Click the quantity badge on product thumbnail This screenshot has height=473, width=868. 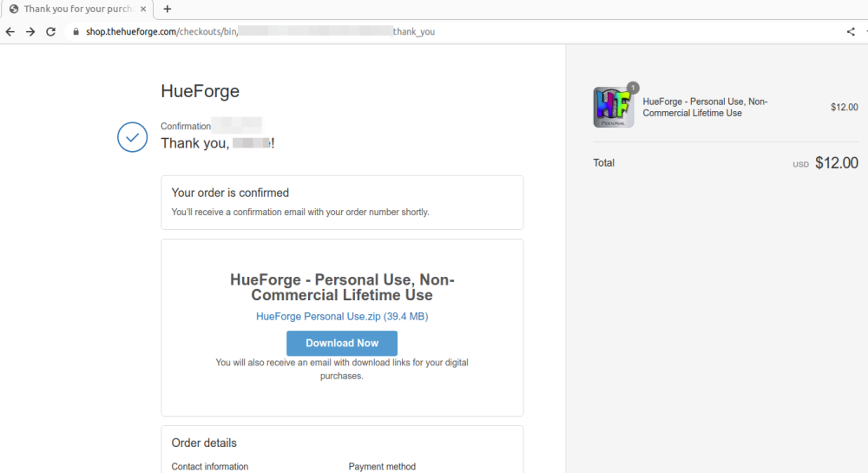[633, 88]
